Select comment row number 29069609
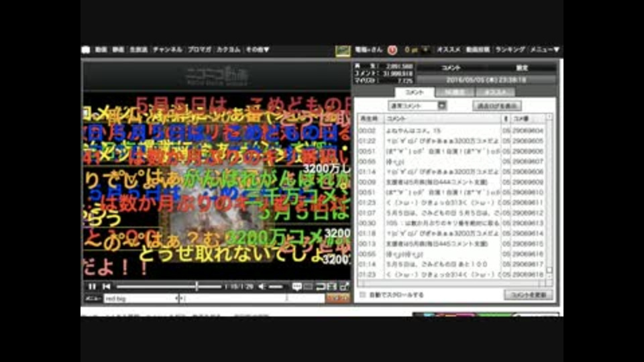The width and height of the screenshot is (644, 362). [x=451, y=182]
